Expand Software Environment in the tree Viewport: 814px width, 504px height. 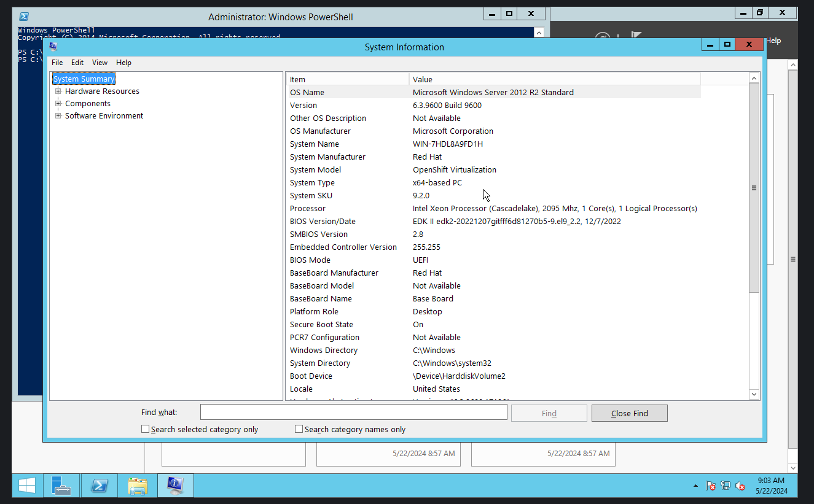coord(58,115)
